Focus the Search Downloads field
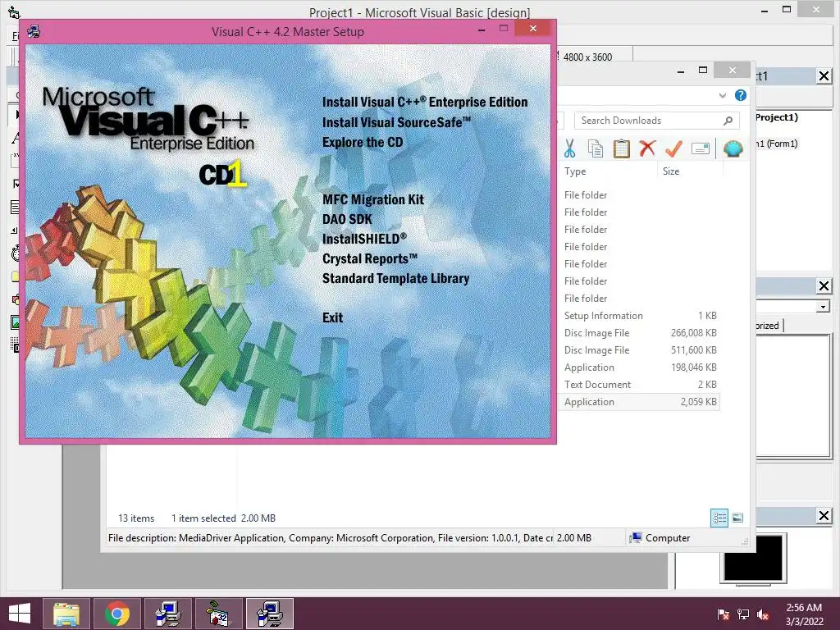The image size is (840, 630). (657, 121)
